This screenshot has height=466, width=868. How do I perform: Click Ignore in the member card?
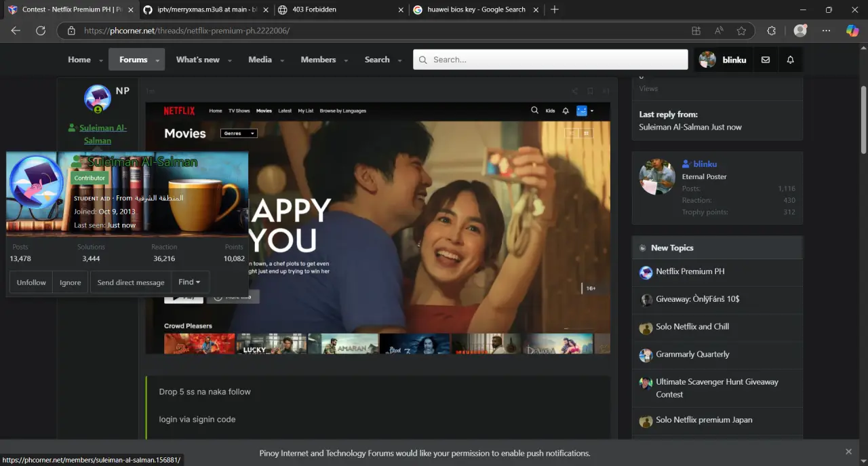click(x=70, y=282)
